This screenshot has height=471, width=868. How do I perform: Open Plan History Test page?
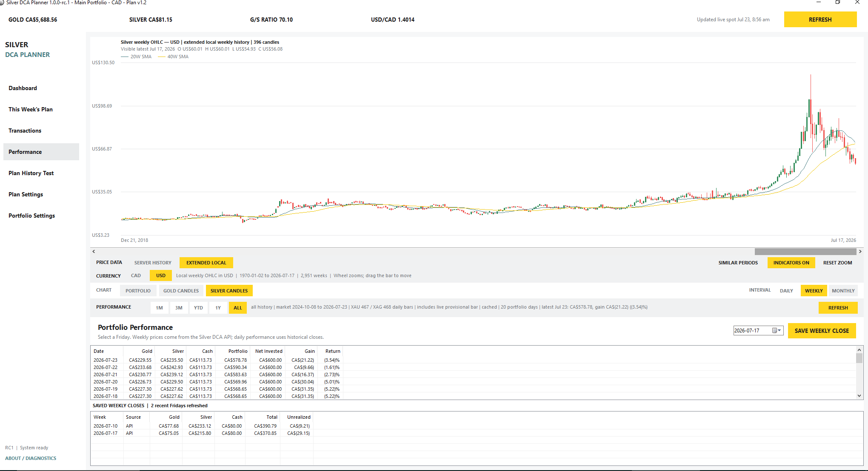(41, 173)
